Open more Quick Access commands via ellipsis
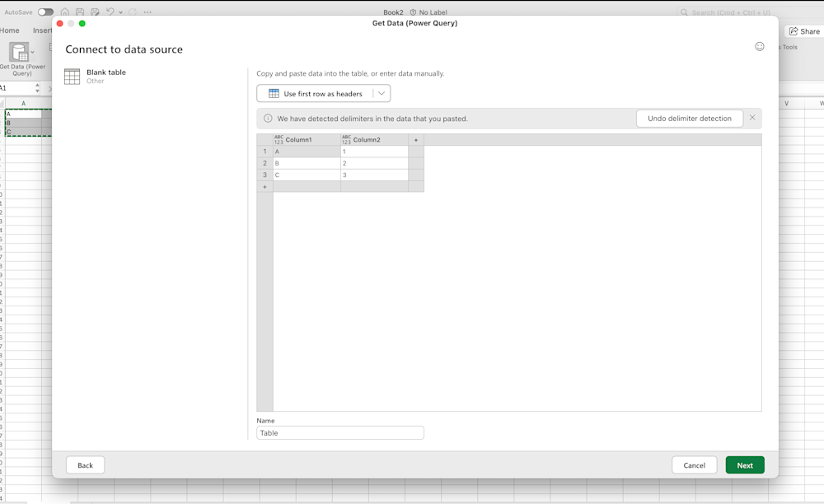824x504 pixels. (x=147, y=12)
